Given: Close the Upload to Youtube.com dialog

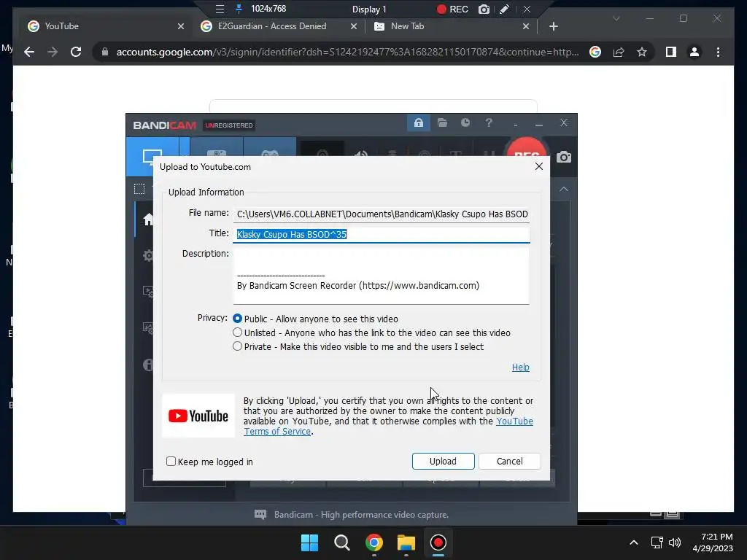Looking at the screenshot, I should pyautogui.click(x=539, y=166).
